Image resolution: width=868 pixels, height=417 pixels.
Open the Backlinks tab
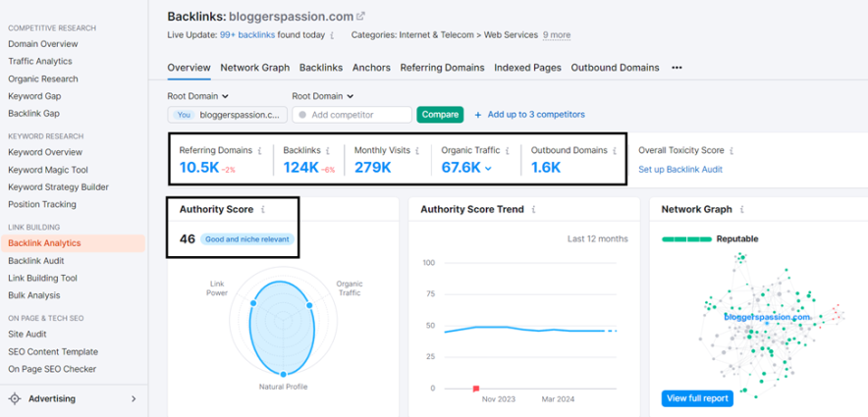pyautogui.click(x=321, y=68)
